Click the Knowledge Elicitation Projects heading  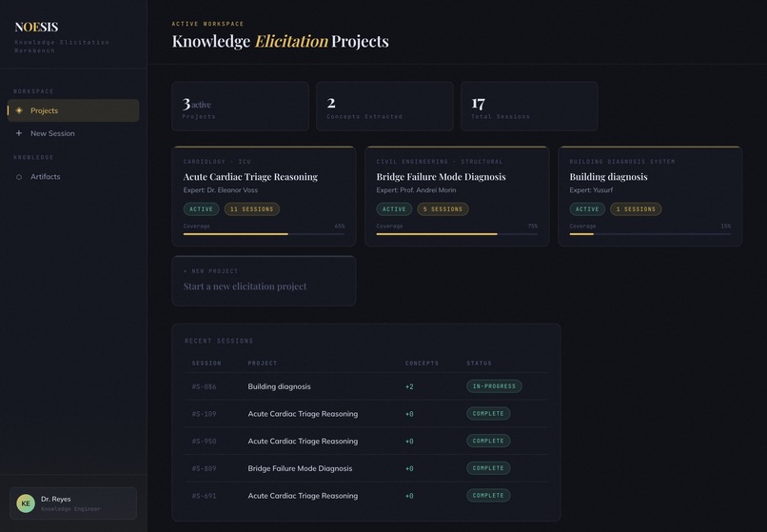[281, 41]
